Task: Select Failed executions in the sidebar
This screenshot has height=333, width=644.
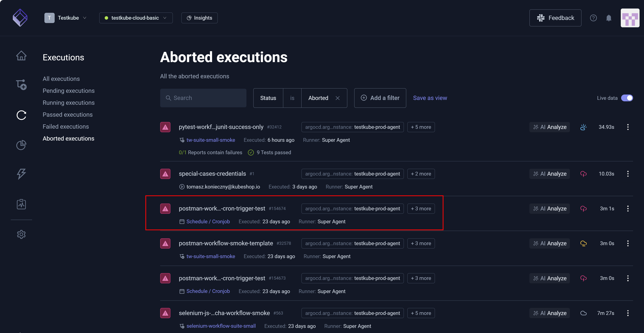Action: click(x=66, y=126)
